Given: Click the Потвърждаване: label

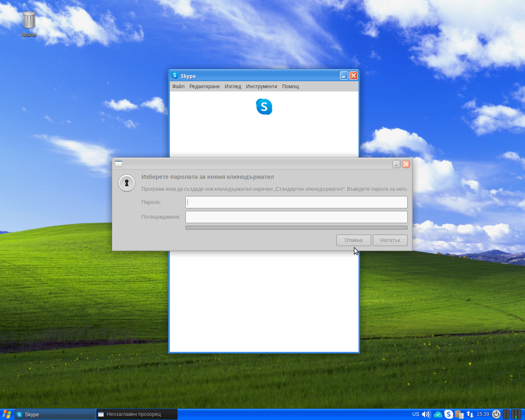Looking at the screenshot, I should point(161,217).
